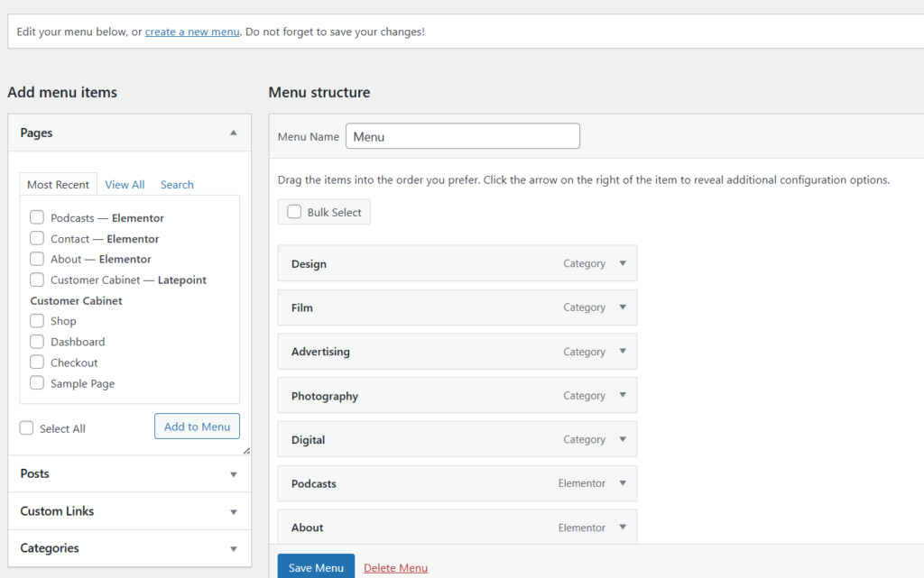Expand the Posts panel

coord(233,473)
